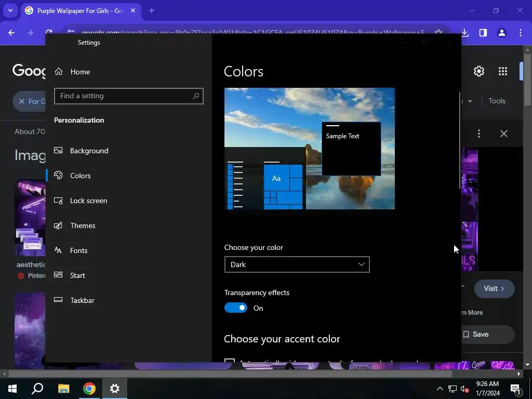Viewport: 532px width, 399px height.
Task: Click the Colors palette icon
Action: coord(58,175)
